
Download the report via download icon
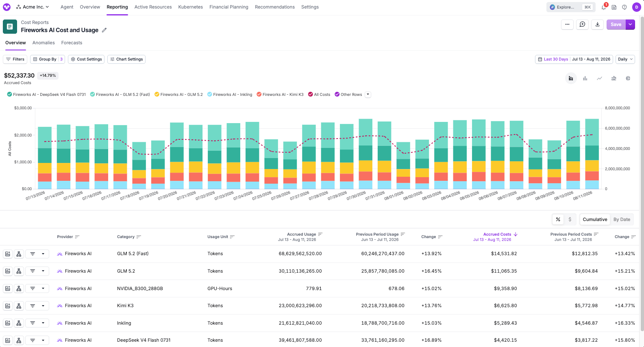click(x=597, y=24)
